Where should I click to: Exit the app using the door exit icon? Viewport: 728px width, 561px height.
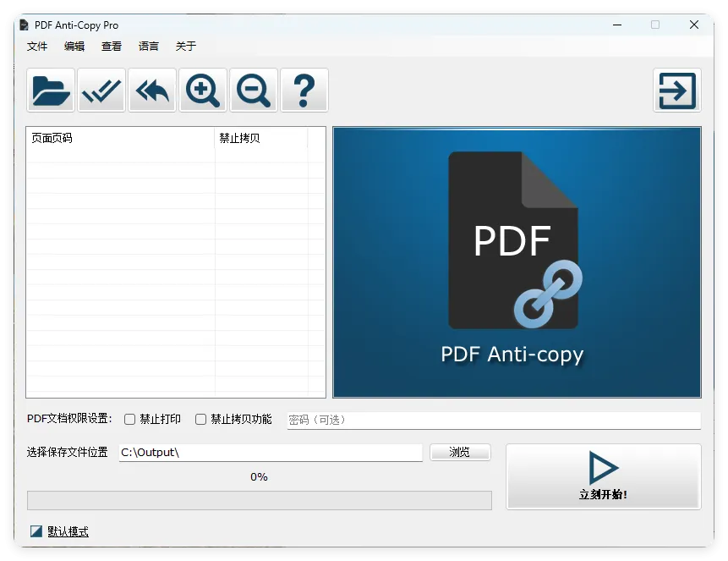[676, 90]
